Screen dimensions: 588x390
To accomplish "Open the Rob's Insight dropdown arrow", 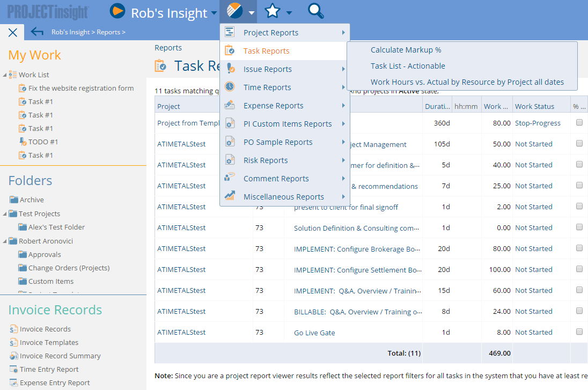I will (214, 13).
